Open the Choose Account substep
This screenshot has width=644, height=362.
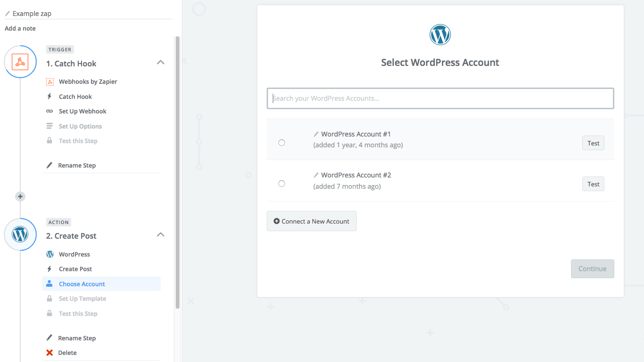click(101, 284)
